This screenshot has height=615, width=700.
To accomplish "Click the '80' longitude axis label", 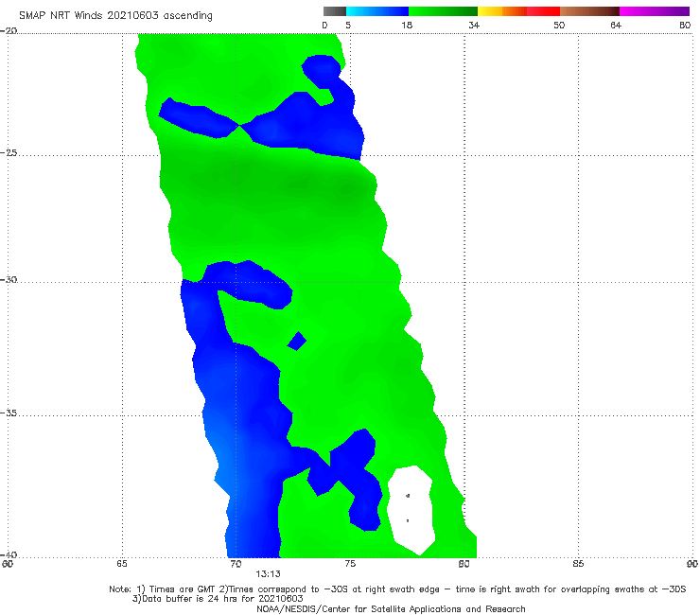I will coord(464,564).
